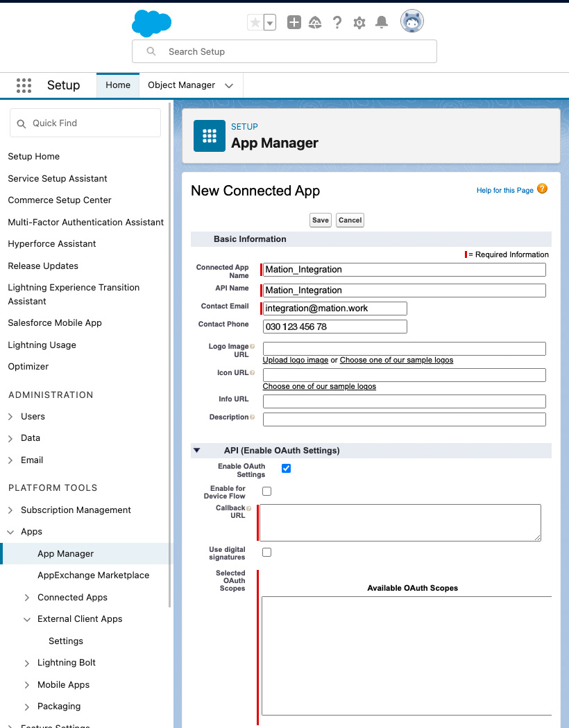The height and width of the screenshot is (728, 569).
Task: Click Upload logo image link
Action: point(296,361)
